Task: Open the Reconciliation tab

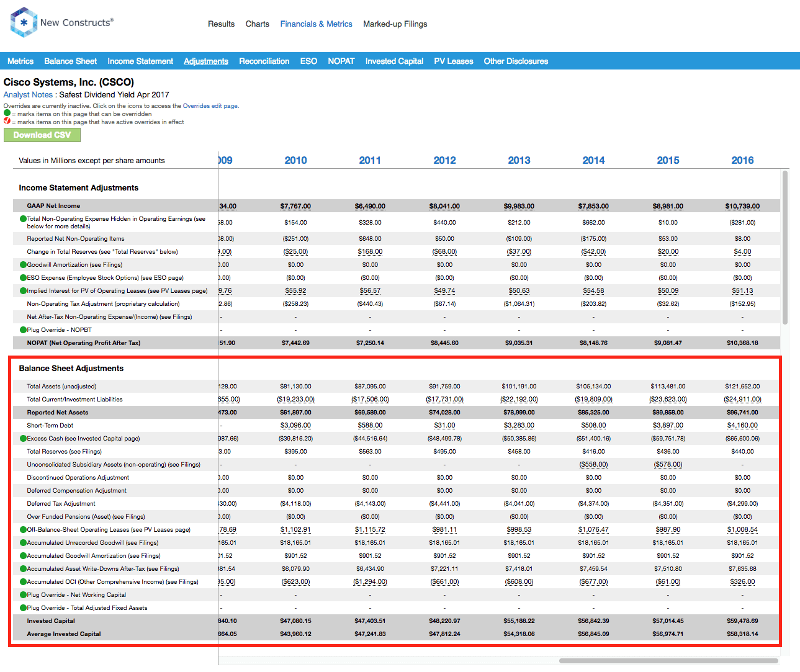Action: coord(264,61)
